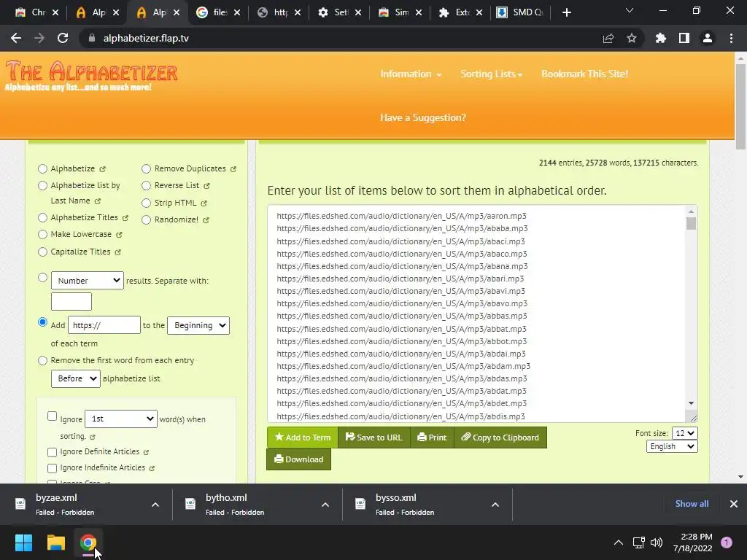Open Number results dropdown

[x=88, y=281]
